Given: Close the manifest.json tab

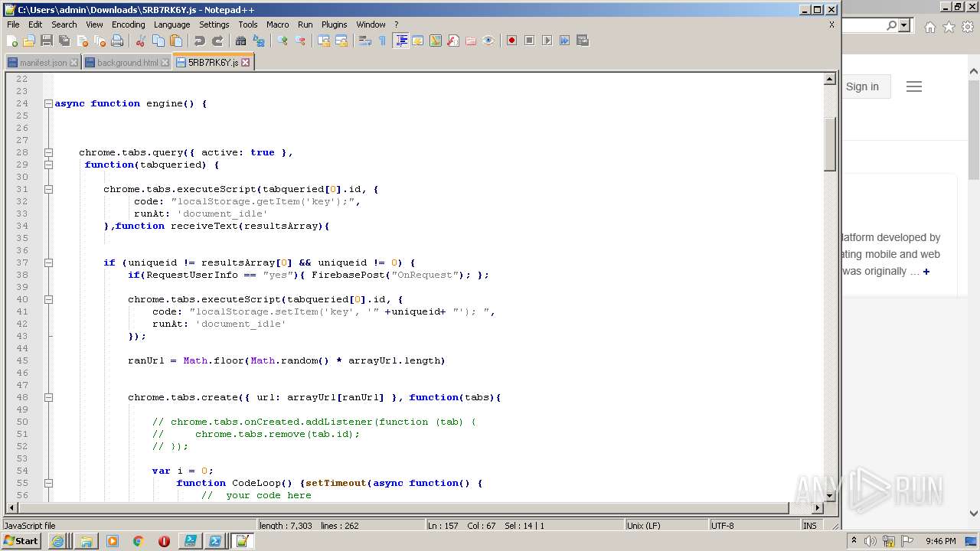Looking at the screenshot, I should coord(73,63).
